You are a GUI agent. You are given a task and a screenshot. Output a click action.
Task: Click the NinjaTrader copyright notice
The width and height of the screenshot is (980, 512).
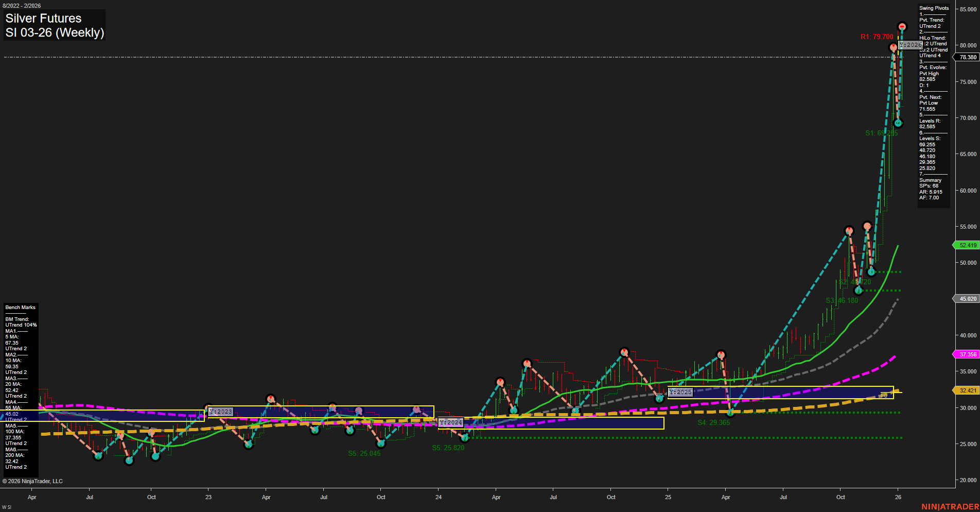(x=33, y=481)
